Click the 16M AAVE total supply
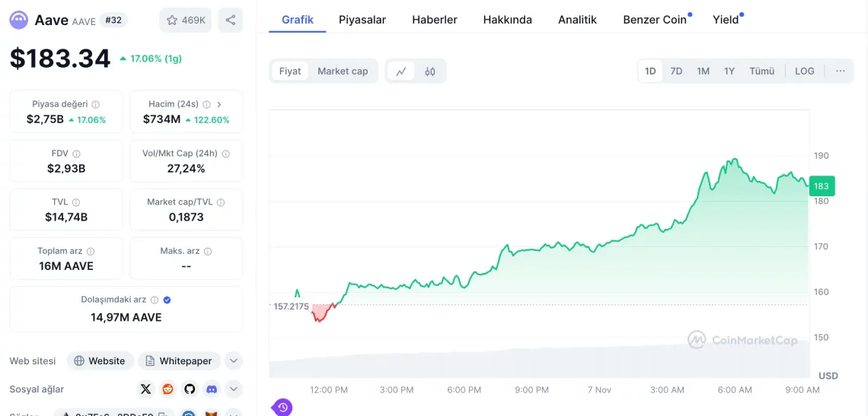 pyautogui.click(x=66, y=266)
